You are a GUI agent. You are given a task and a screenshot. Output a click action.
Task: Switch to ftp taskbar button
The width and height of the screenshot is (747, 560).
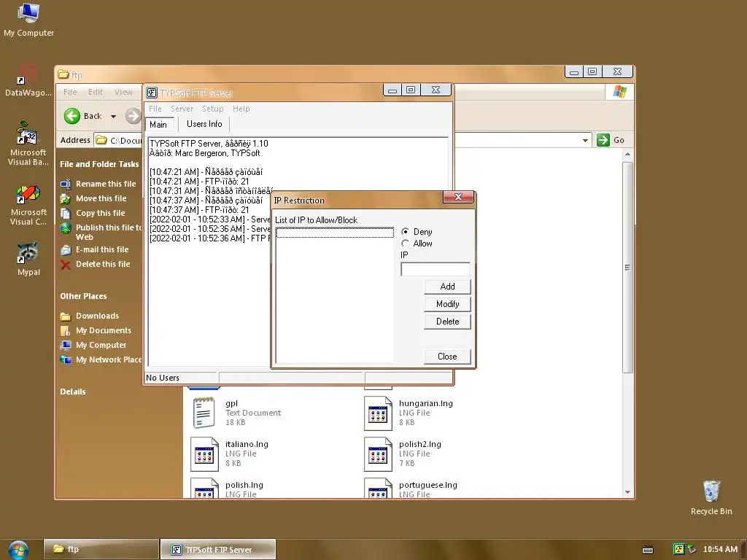pyautogui.click(x=101, y=549)
